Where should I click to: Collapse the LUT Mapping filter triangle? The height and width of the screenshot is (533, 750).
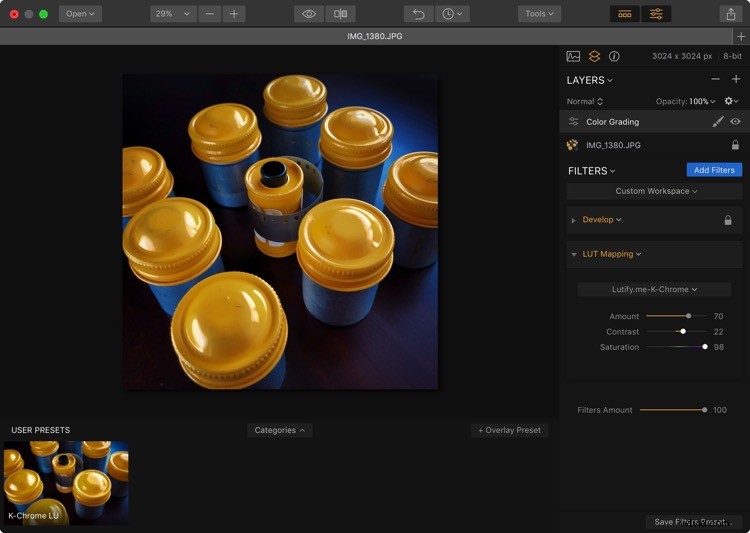pyautogui.click(x=574, y=255)
